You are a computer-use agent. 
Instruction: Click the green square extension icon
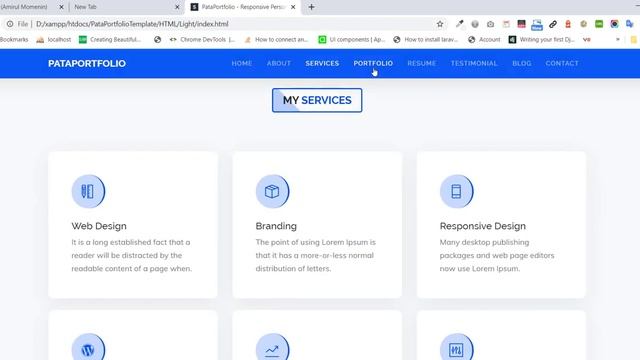point(599,24)
